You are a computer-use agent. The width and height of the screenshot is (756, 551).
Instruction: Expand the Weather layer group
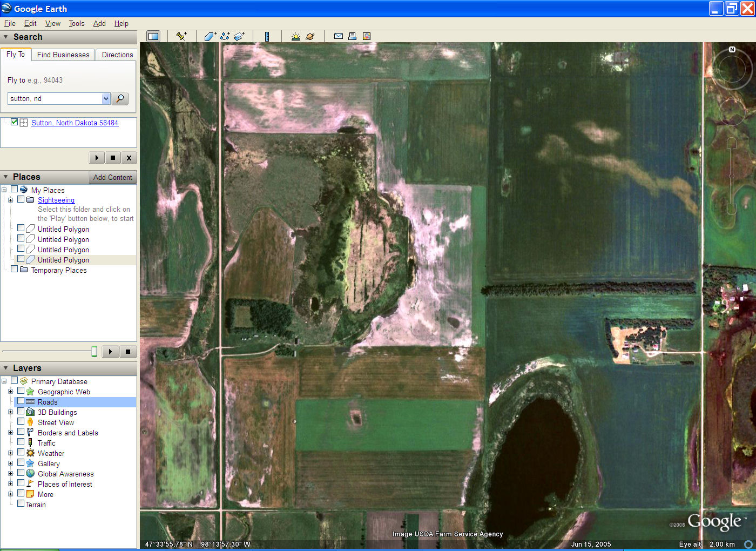pos(10,453)
